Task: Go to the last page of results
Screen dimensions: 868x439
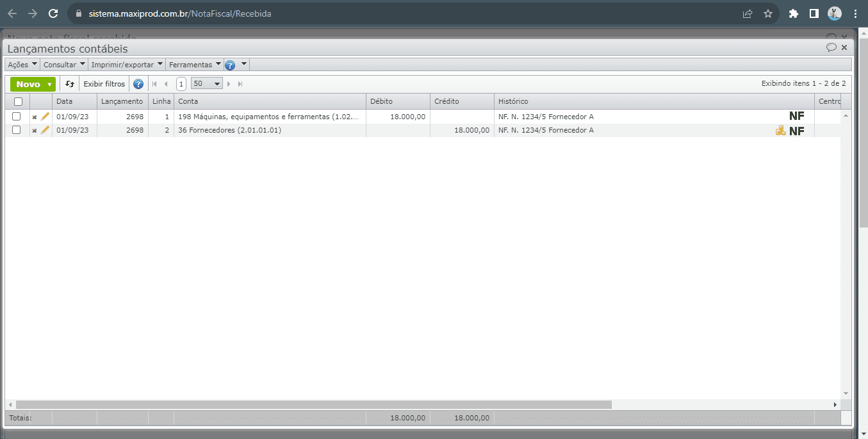Action: (x=240, y=84)
